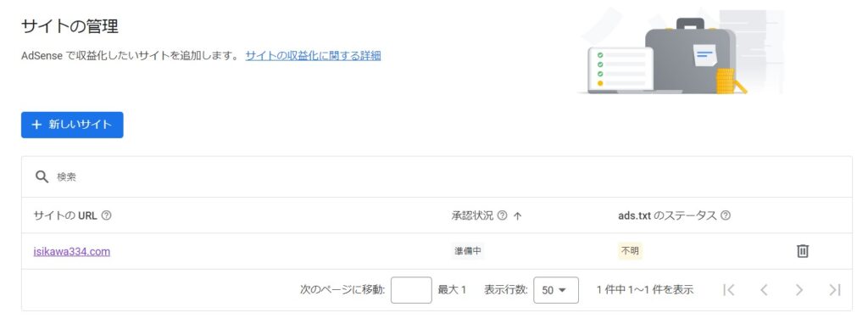Open help icon beside ads.txt のステータス
The width and height of the screenshot is (868, 324).
pos(726,215)
